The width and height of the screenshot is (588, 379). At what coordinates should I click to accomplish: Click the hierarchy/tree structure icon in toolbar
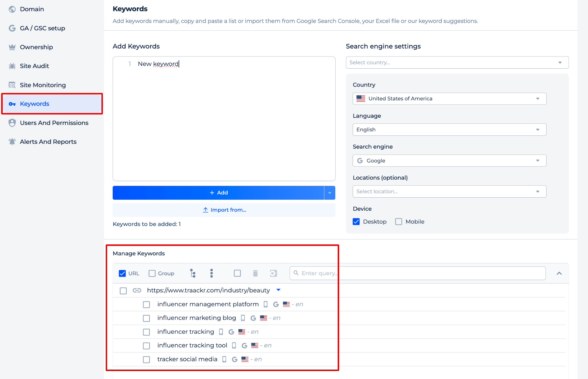(192, 273)
